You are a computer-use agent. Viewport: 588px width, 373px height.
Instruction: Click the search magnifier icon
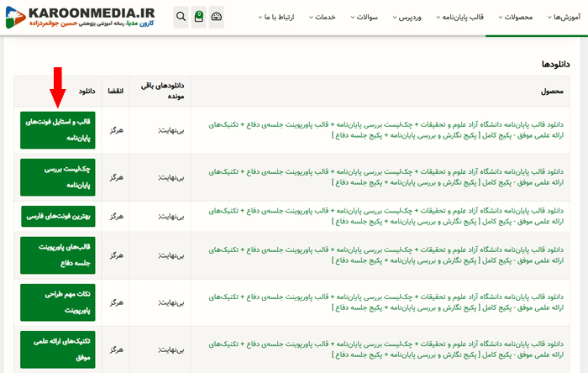point(181,17)
